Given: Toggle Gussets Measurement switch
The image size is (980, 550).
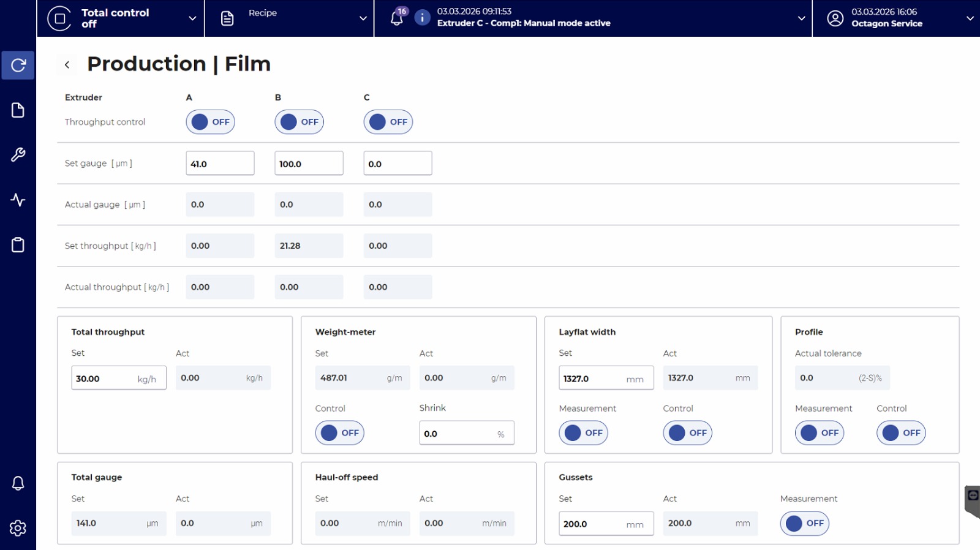Looking at the screenshot, I should (805, 524).
